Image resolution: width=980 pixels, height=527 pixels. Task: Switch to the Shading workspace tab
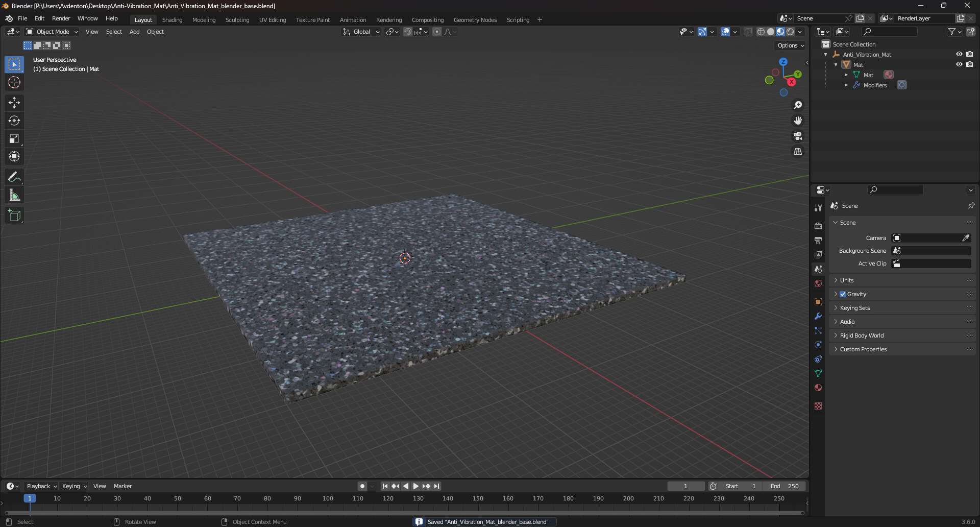click(172, 20)
